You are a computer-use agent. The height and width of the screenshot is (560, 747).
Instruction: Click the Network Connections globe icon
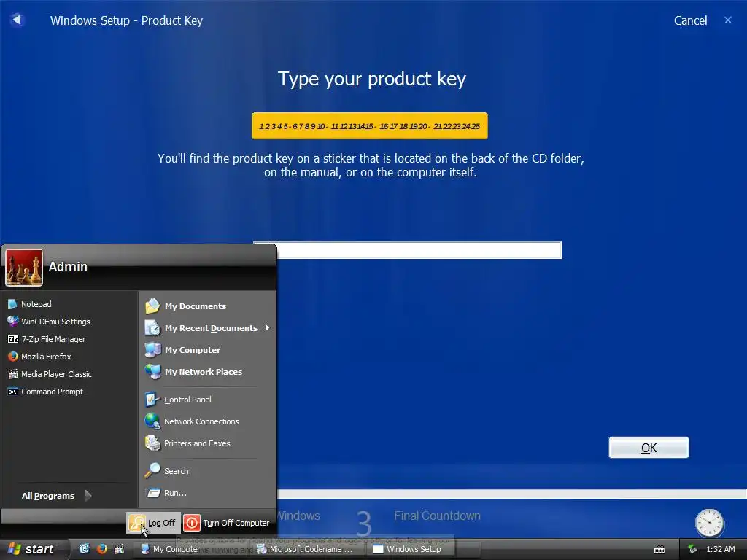pos(152,421)
